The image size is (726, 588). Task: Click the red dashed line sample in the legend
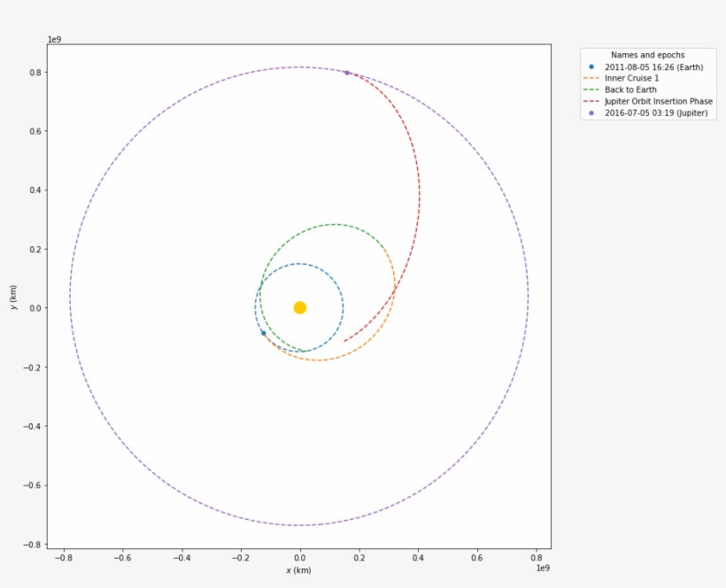[x=593, y=101]
